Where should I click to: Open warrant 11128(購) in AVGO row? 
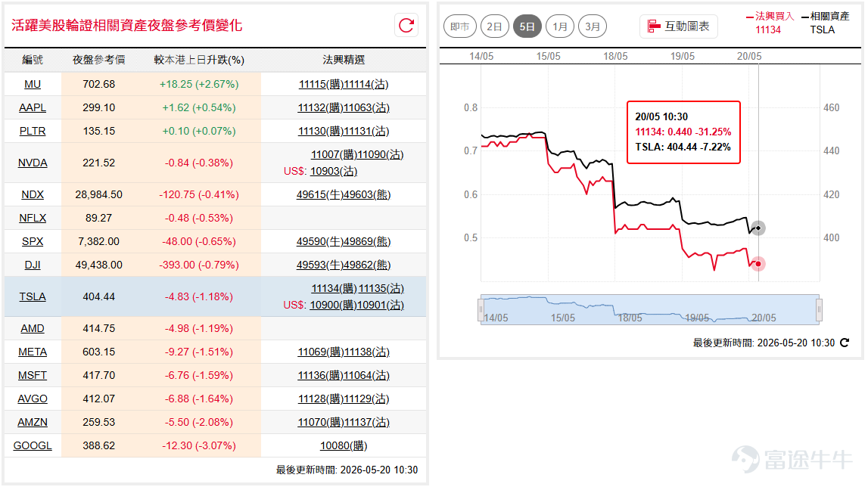pos(321,399)
